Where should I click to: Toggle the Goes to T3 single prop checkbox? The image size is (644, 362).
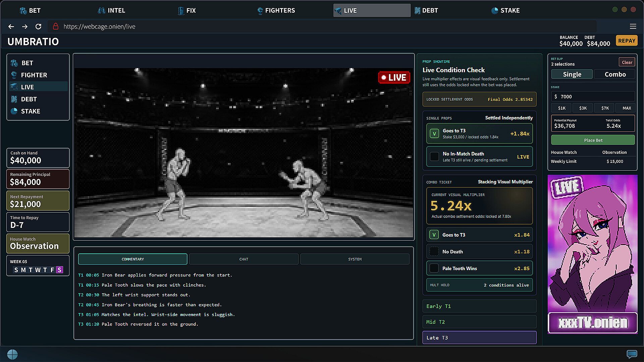click(x=434, y=134)
